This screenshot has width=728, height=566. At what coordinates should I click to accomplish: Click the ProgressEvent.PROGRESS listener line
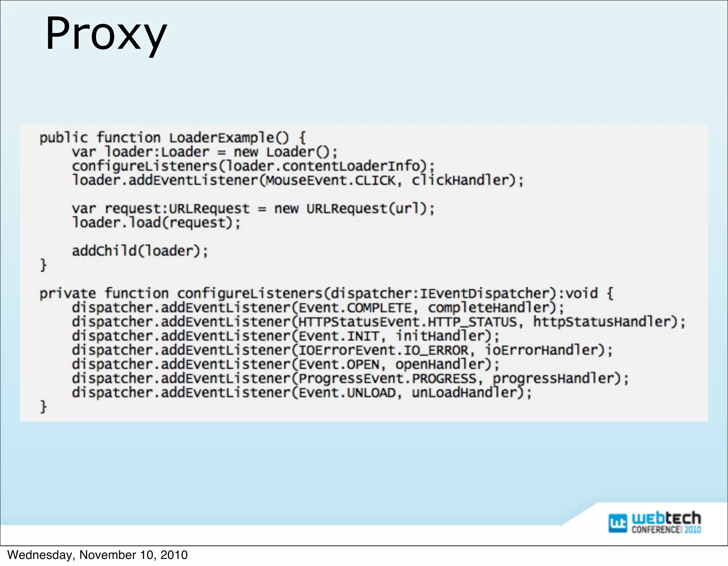350,379
